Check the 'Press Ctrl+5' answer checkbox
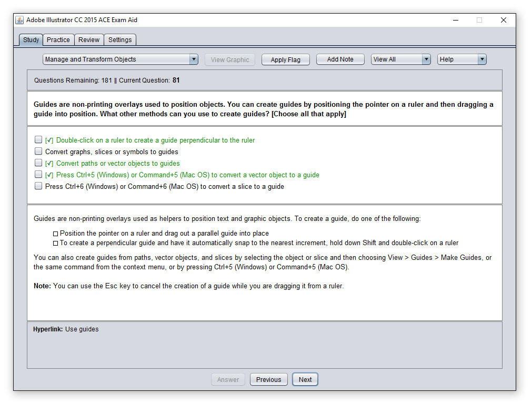The height and width of the screenshot is (404, 532). (x=38, y=174)
